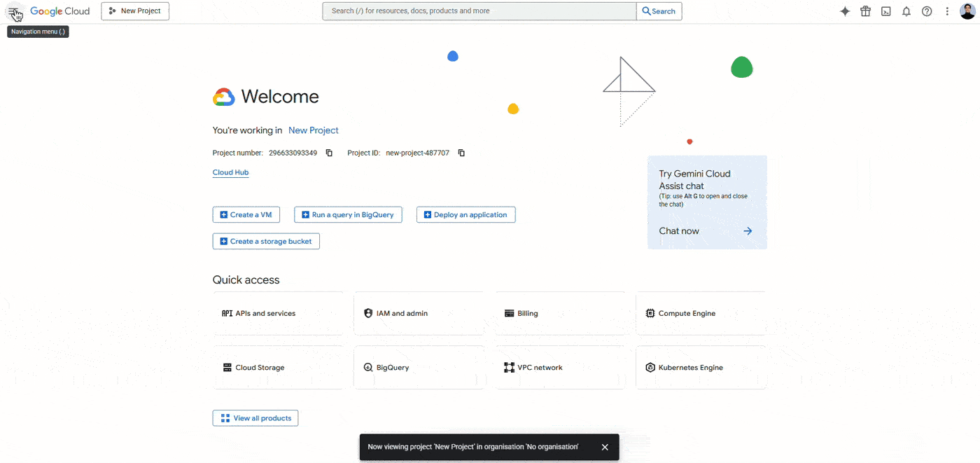Image resolution: width=980 pixels, height=463 pixels.
Task: Open the Cloud Storage quick access card
Action: coord(279,367)
